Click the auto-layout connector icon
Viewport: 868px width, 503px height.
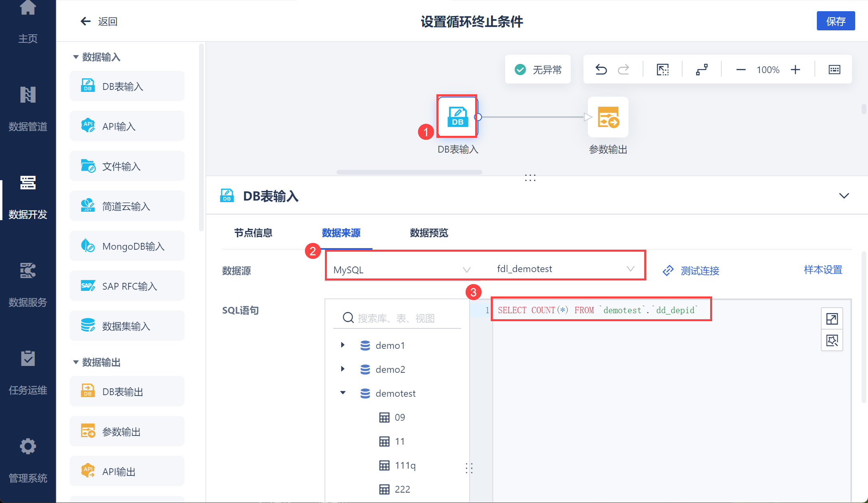point(702,70)
